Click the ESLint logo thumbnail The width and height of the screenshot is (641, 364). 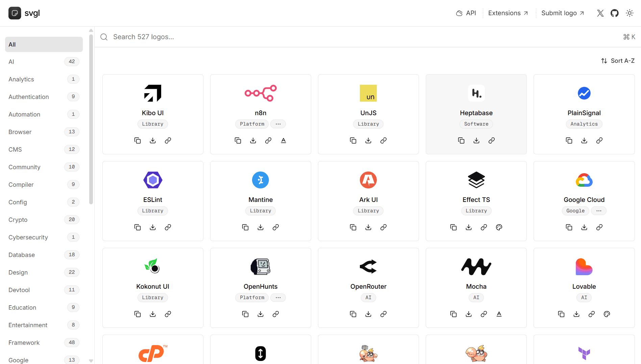[x=153, y=180]
